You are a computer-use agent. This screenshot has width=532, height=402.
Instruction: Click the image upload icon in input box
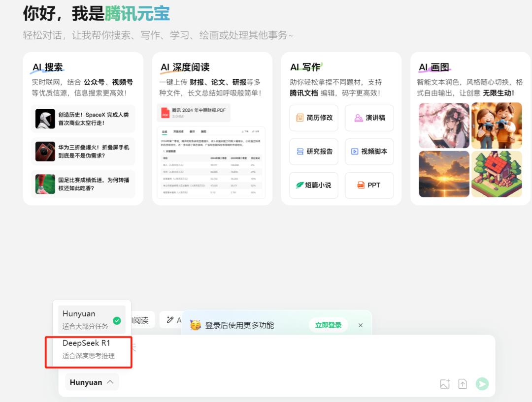[445, 384]
